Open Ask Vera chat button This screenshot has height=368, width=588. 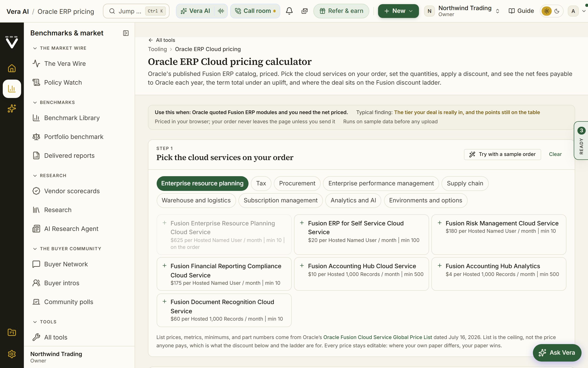(557, 352)
